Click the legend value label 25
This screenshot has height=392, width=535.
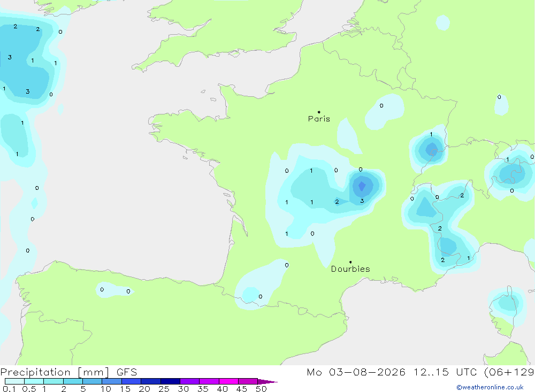pyautogui.click(x=164, y=389)
